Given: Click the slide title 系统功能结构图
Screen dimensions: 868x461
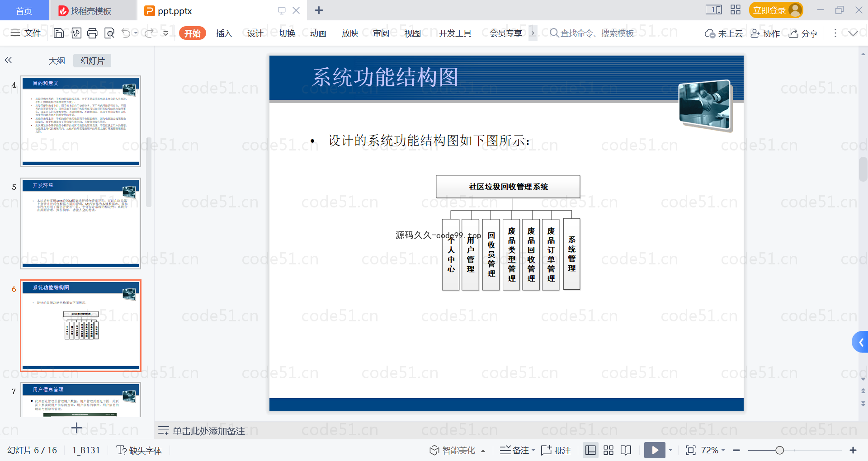Looking at the screenshot, I should tap(385, 77).
